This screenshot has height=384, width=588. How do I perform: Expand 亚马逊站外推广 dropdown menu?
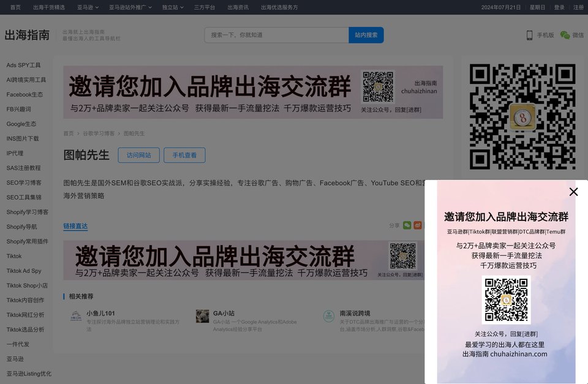130,7
